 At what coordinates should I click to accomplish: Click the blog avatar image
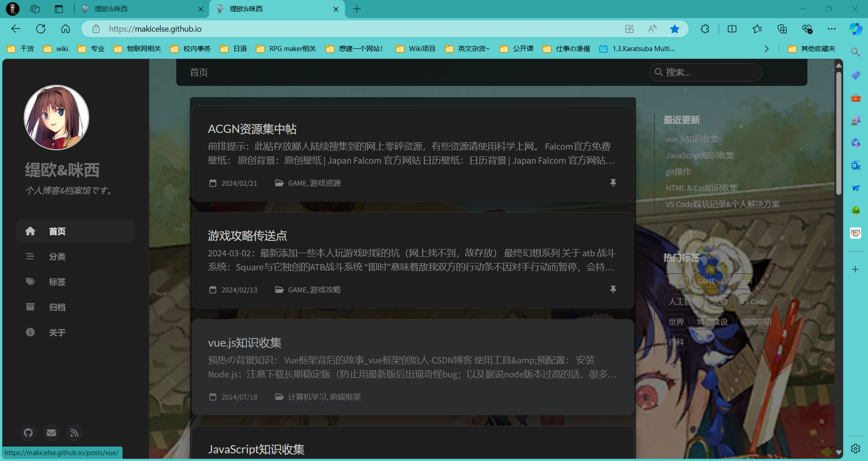tap(57, 118)
